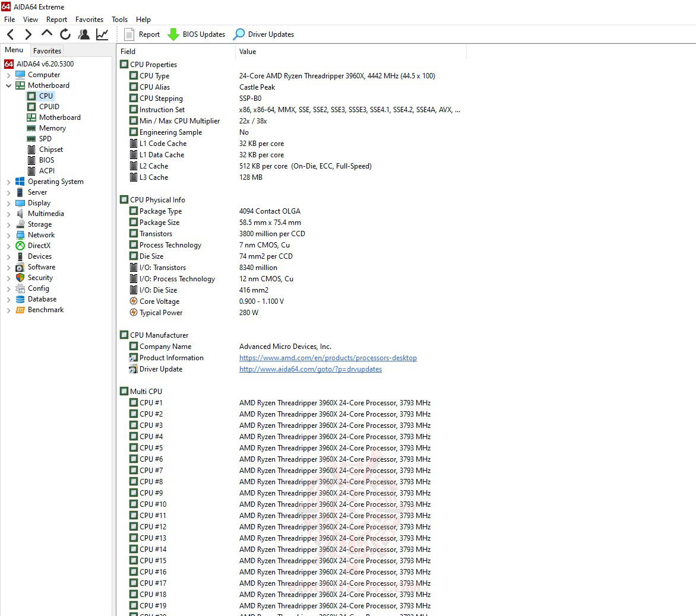Select CPUID in the sidebar tree
This screenshot has height=616, width=696.
[x=43, y=106]
